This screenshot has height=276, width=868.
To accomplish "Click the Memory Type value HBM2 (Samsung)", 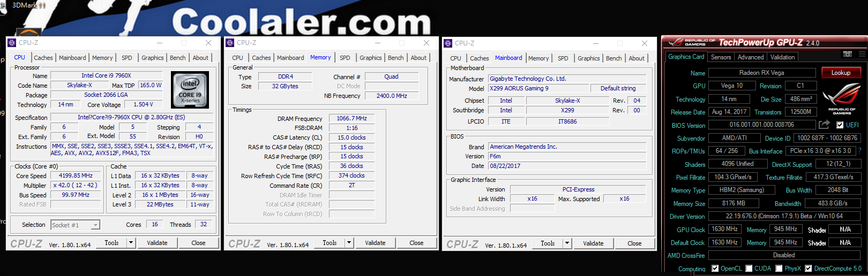I will click(x=742, y=190).
